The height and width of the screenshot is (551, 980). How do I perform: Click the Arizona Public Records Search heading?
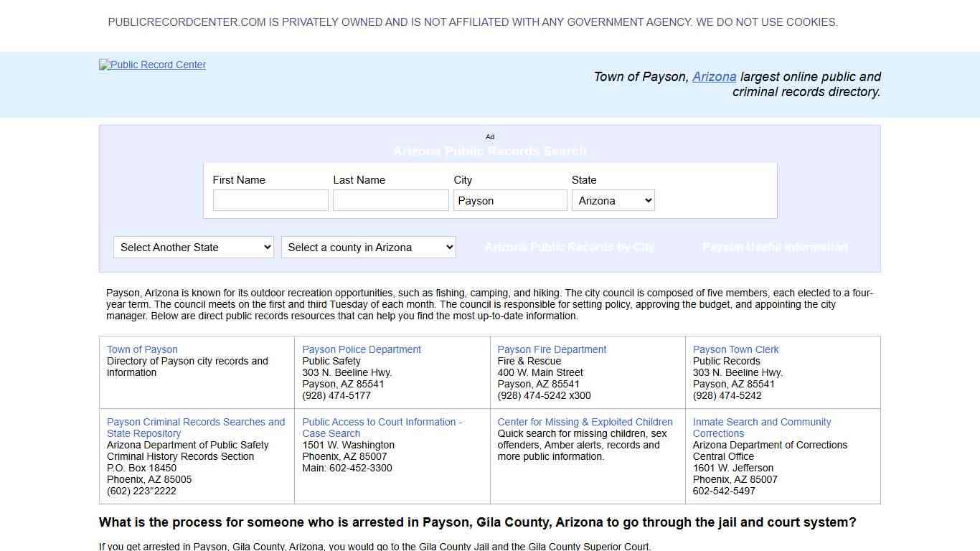tap(490, 151)
